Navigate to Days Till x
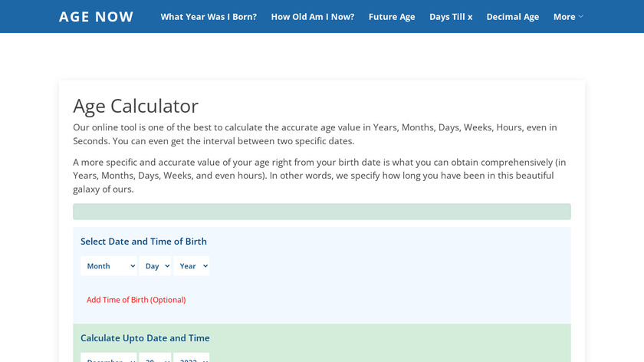The width and height of the screenshot is (644, 362). pos(451,17)
